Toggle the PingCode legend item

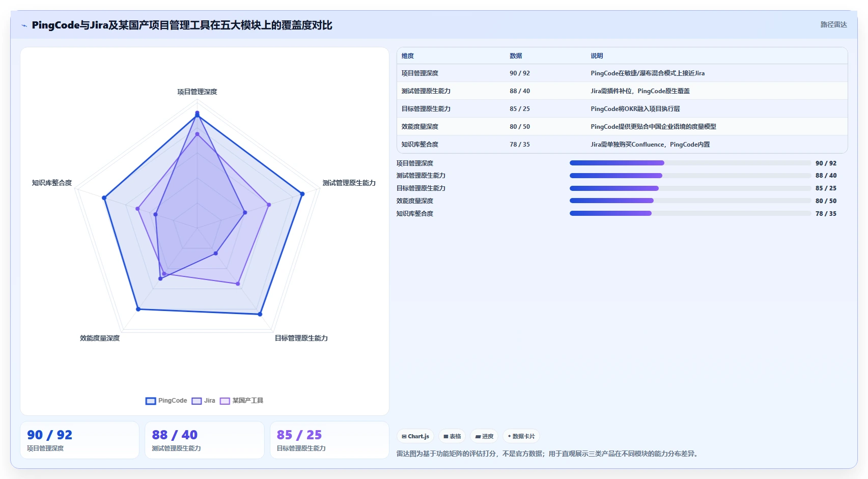coord(166,401)
